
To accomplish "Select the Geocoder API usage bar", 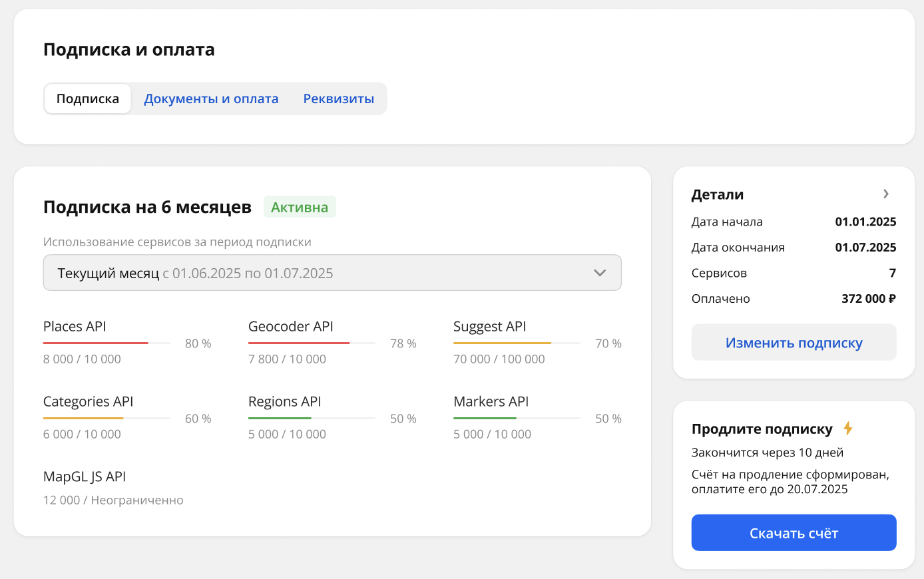I will click(x=311, y=343).
